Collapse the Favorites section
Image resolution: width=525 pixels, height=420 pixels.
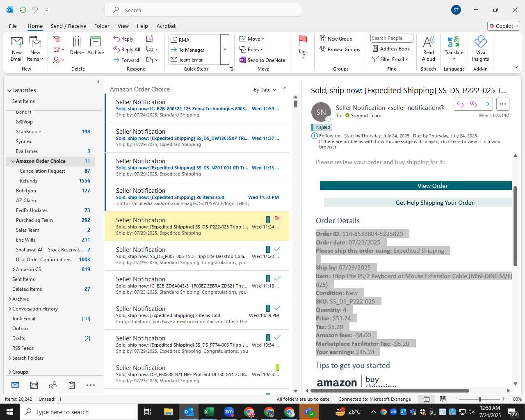tap(9, 91)
